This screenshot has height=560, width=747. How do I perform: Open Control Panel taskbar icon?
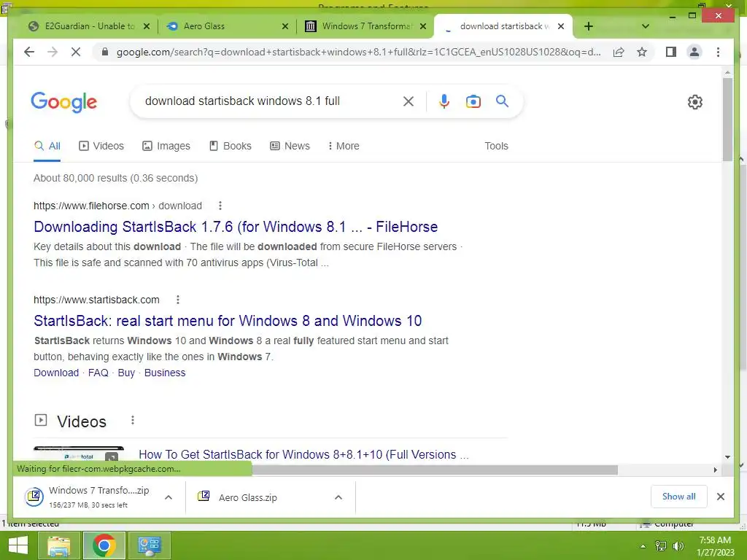[x=150, y=545]
